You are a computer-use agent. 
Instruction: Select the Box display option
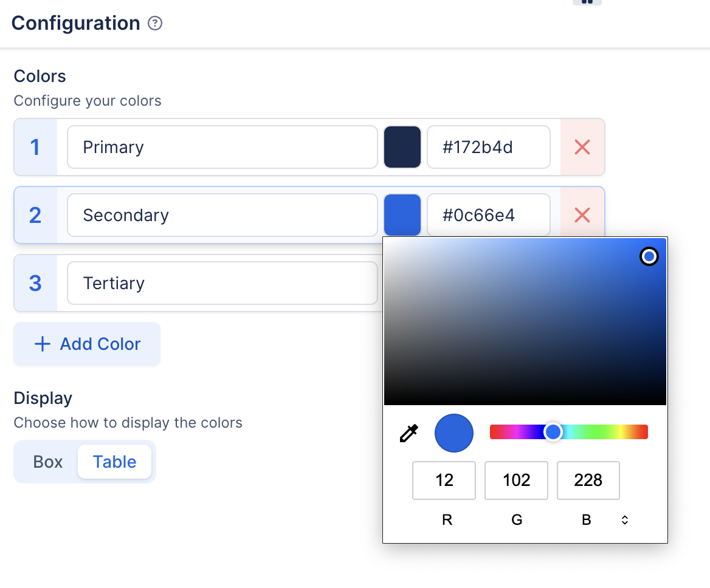48,462
